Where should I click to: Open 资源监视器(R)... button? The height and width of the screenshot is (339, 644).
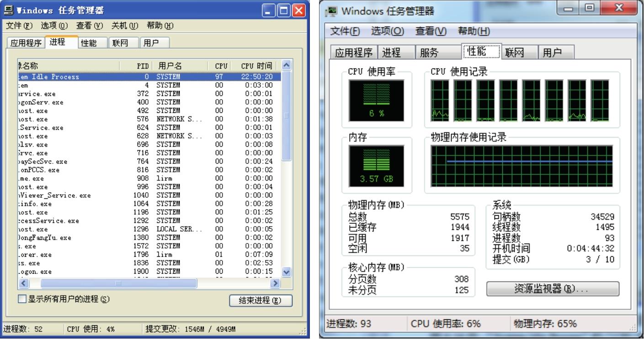tap(553, 289)
